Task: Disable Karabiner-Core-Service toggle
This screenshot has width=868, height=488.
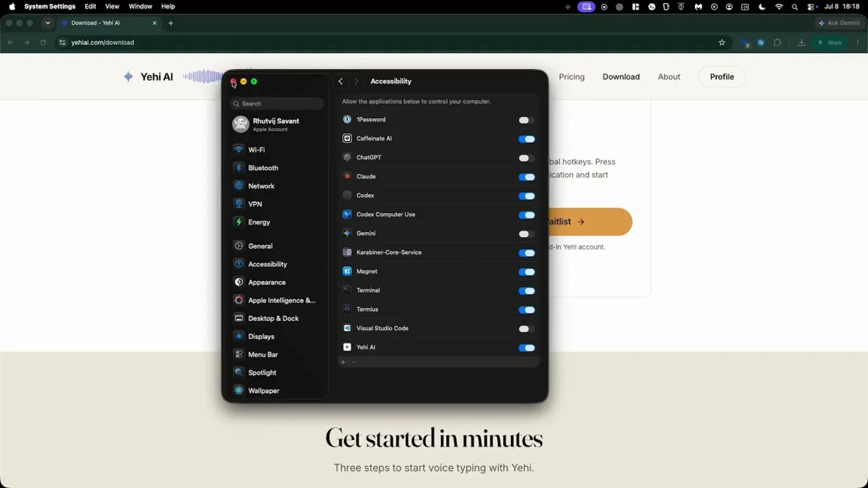Action: click(526, 253)
